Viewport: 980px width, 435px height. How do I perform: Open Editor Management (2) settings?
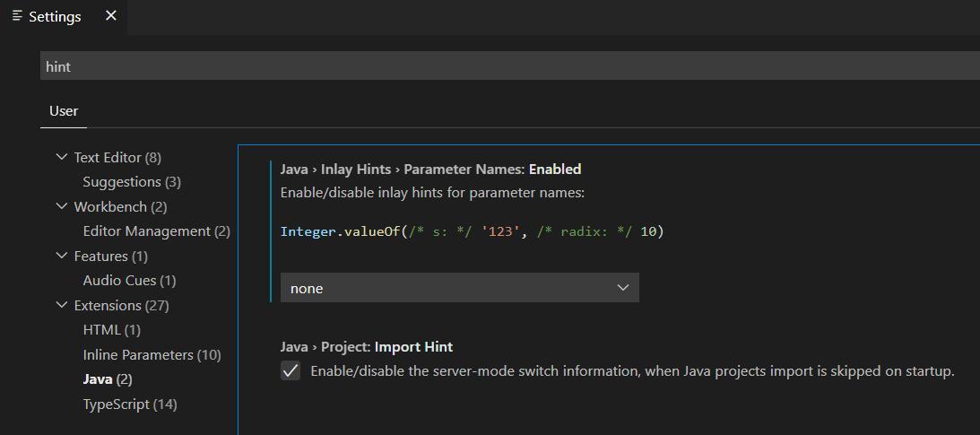click(157, 231)
